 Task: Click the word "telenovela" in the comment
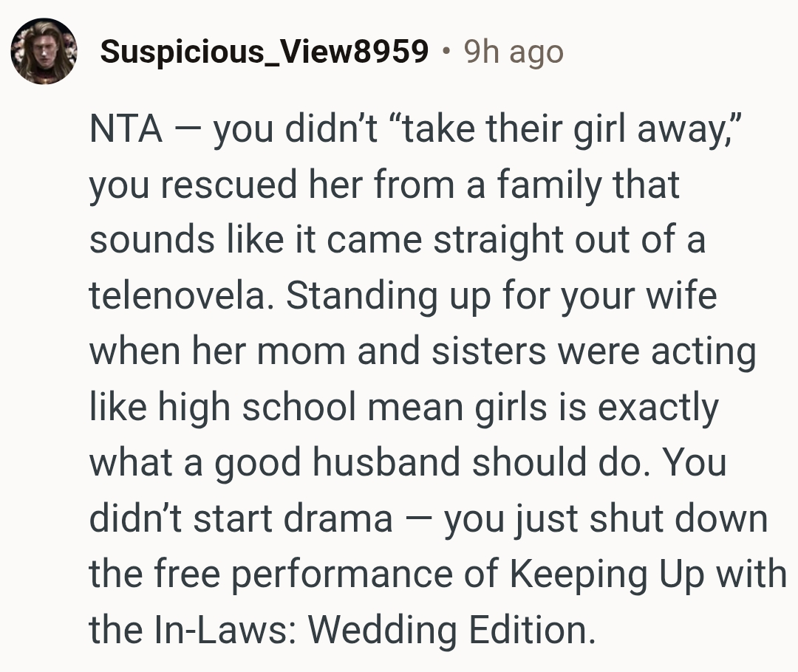[181, 296]
